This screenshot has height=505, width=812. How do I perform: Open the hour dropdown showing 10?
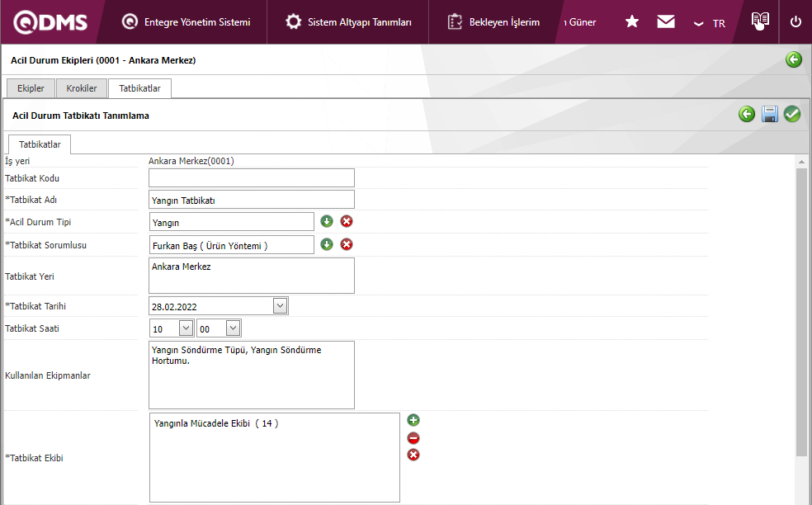coord(186,328)
